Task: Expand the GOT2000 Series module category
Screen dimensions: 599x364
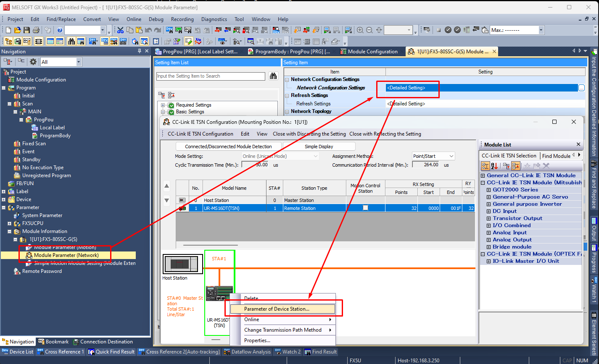Action: pos(489,190)
